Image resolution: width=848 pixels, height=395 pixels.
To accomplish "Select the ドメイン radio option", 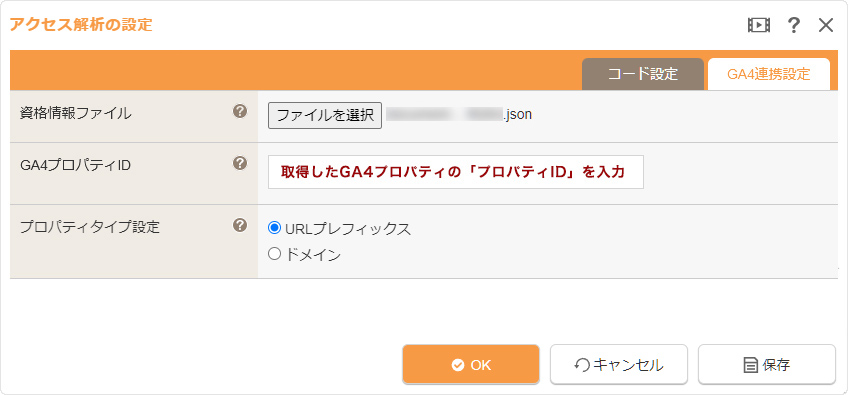I will point(275,254).
